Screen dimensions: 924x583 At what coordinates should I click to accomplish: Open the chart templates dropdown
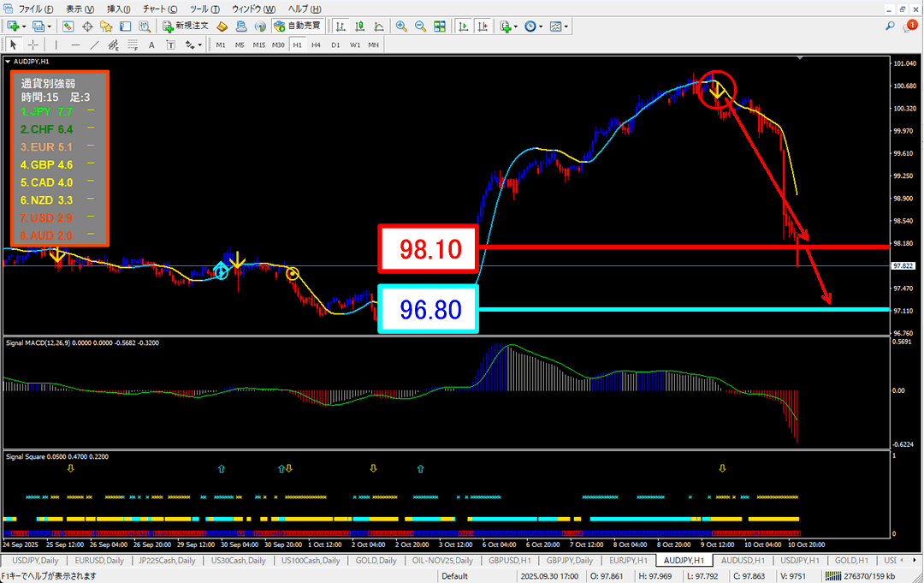click(566, 26)
